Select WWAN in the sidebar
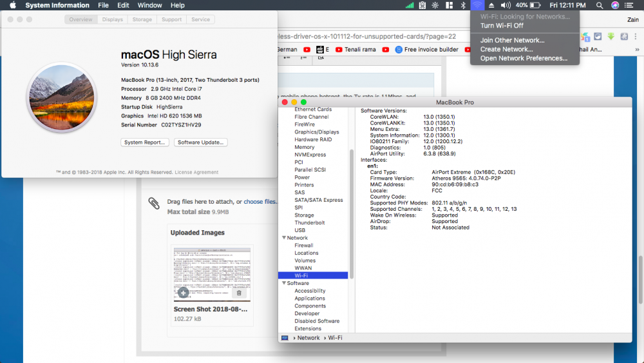Screen dimensions: 644x363 click(303, 268)
